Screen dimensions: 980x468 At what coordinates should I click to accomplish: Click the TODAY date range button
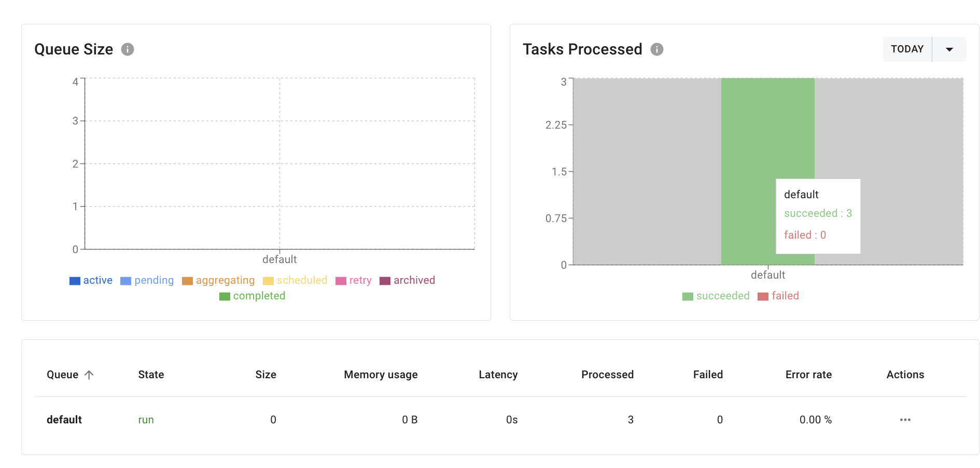click(907, 49)
